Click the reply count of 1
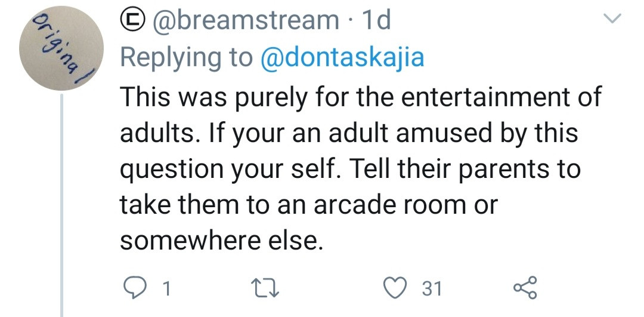The height and width of the screenshot is (317, 644). [166, 289]
